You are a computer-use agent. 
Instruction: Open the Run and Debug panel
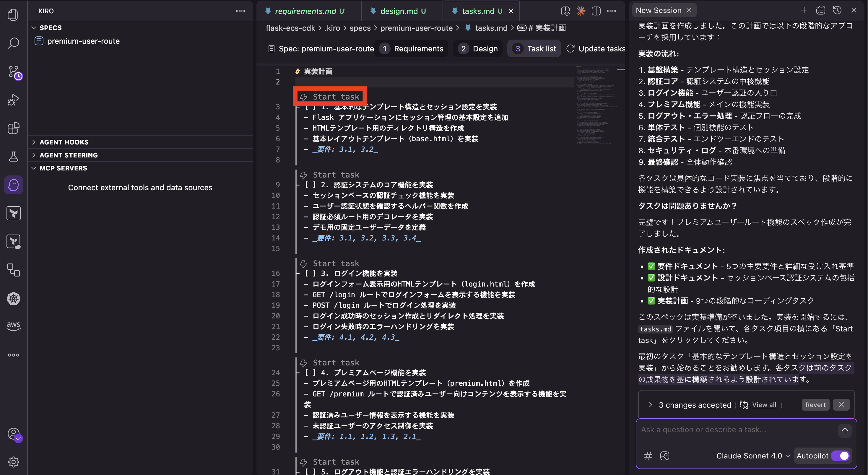(x=14, y=99)
